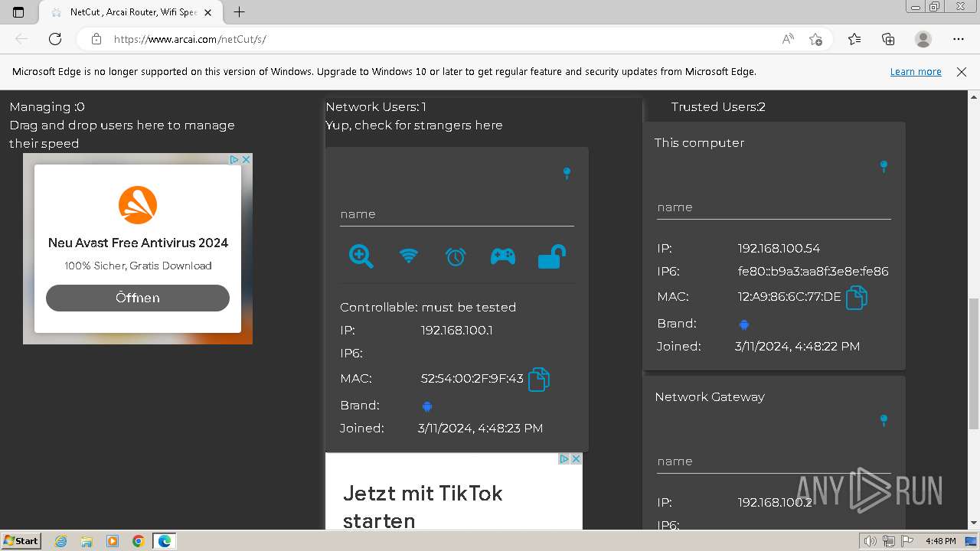Click the pin icon on the network user card
The image size is (980, 551).
tap(567, 173)
